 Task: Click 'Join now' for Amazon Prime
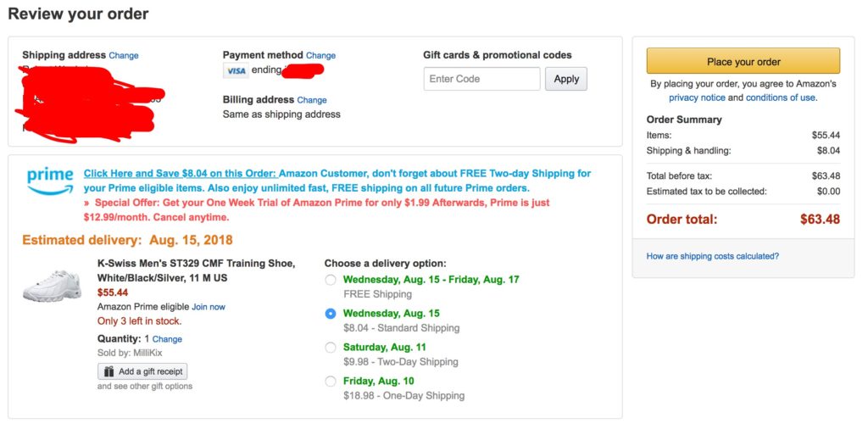[x=209, y=307]
